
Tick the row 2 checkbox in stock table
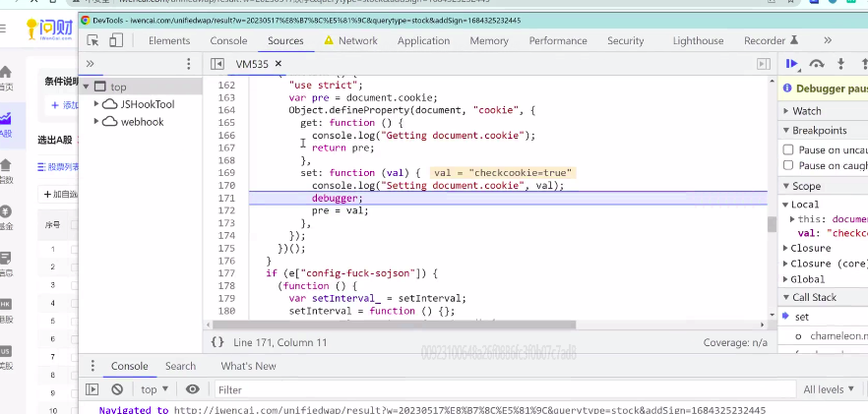[x=74, y=266]
